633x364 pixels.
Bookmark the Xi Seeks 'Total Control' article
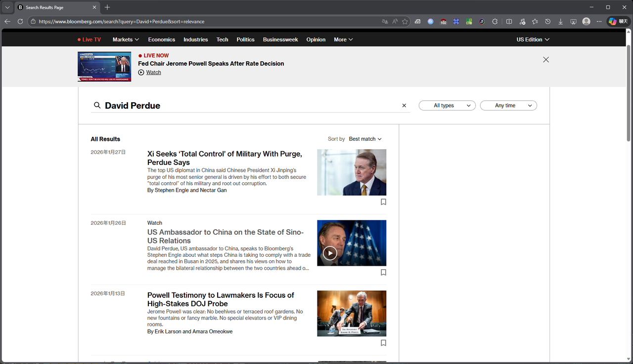[x=383, y=202]
